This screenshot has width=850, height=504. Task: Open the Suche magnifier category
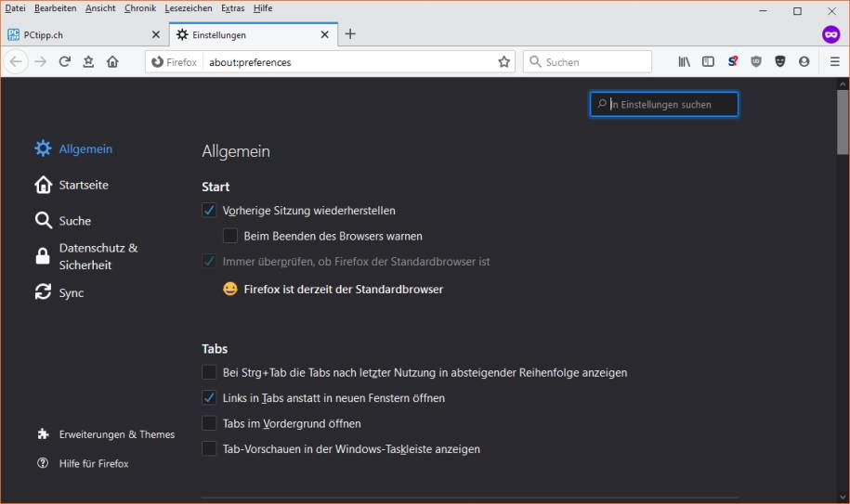click(63, 220)
